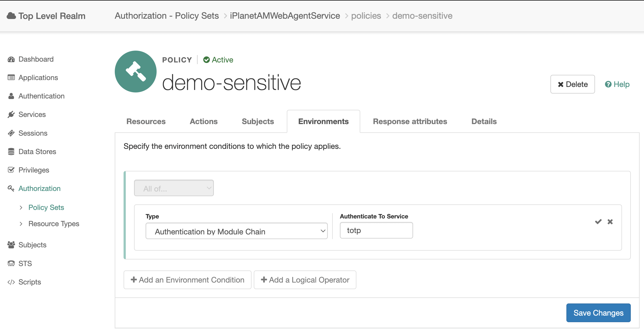Switch to the Response attributes tab
Viewport: 644px width, 334px height.
coord(410,122)
